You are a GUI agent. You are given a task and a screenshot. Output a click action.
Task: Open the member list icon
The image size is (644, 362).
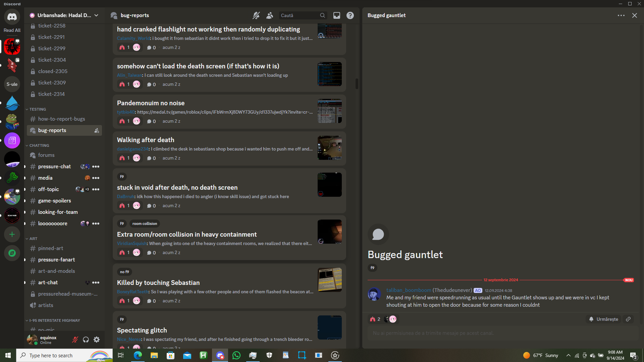(x=270, y=15)
